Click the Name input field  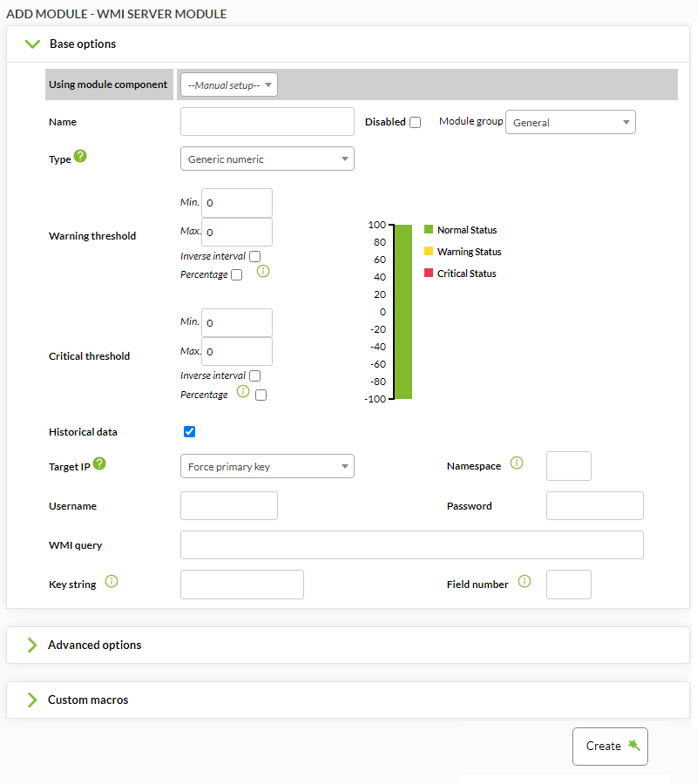[267, 121]
